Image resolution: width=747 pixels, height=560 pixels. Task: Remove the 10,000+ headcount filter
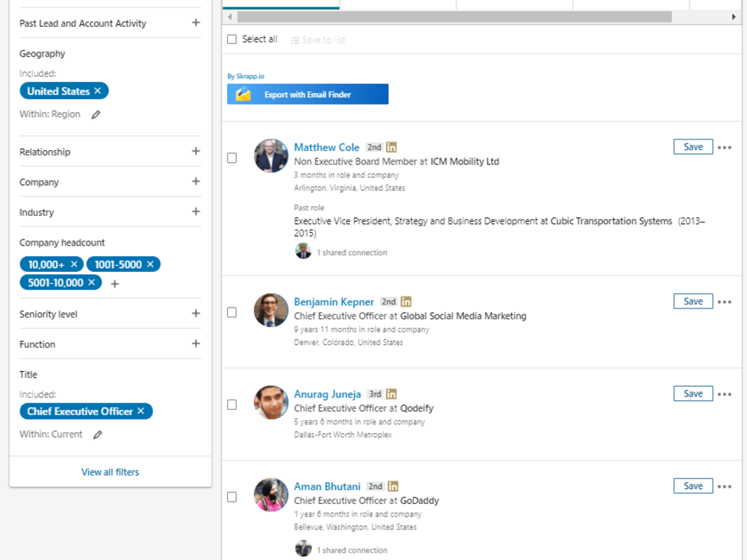pos(74,264)
